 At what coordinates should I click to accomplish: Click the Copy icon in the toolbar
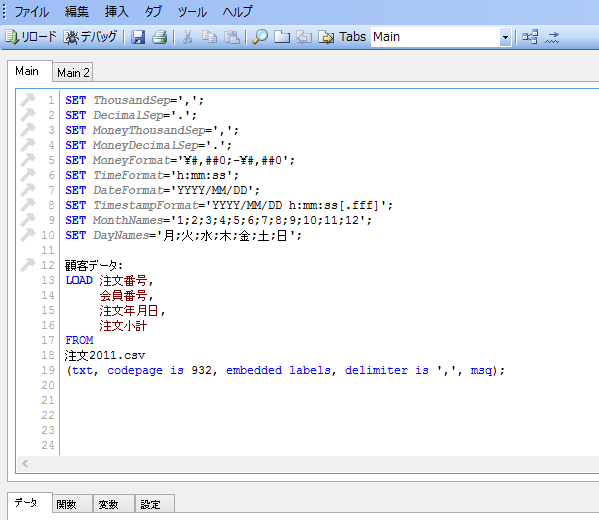click(x=209, y=37)
